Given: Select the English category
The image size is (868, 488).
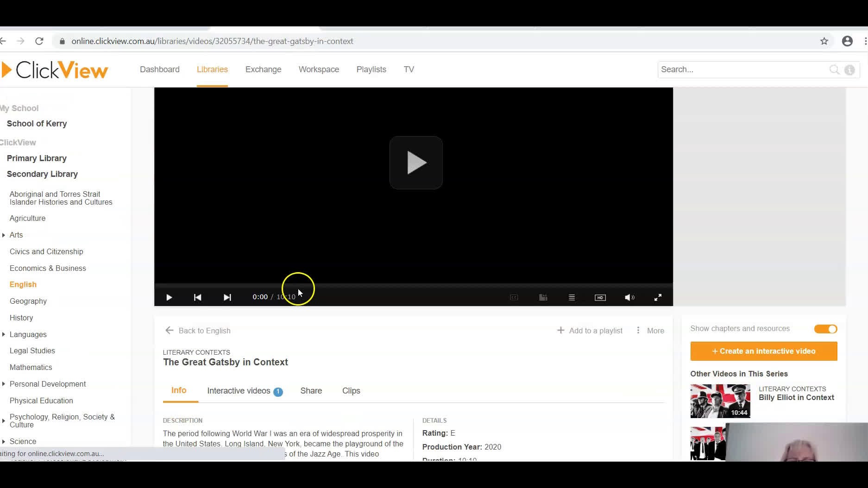Looking at the screenshot, I should tap(23, 284).
